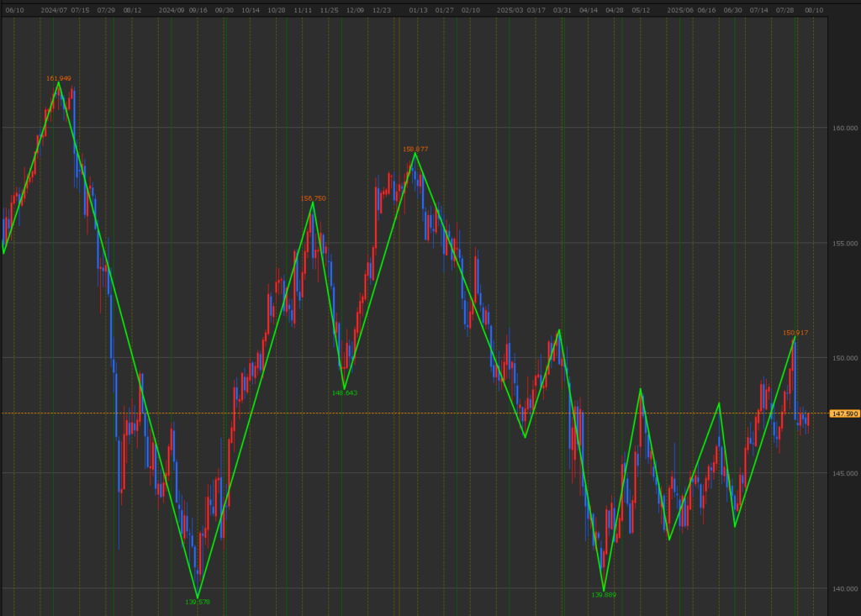
Task: Click the 139.889 low label
Action: (604, 595)
